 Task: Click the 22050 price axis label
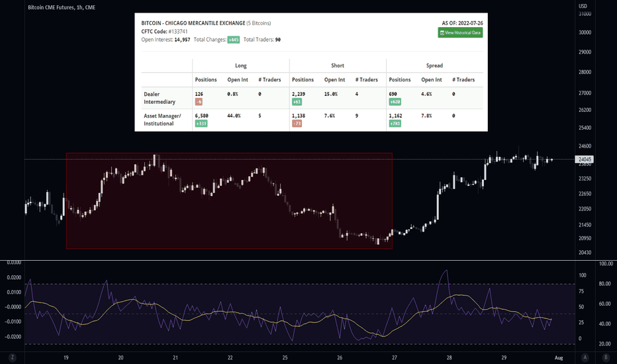click(x=585, y=209)
